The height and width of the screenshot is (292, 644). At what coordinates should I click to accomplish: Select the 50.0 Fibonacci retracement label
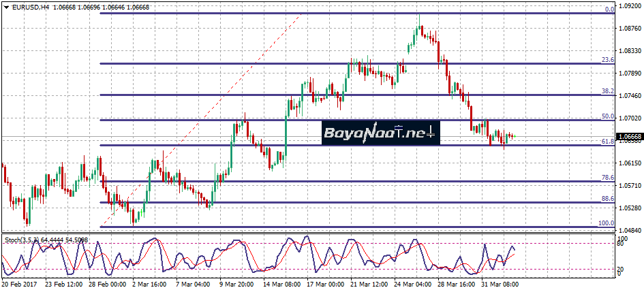point(608,116)
